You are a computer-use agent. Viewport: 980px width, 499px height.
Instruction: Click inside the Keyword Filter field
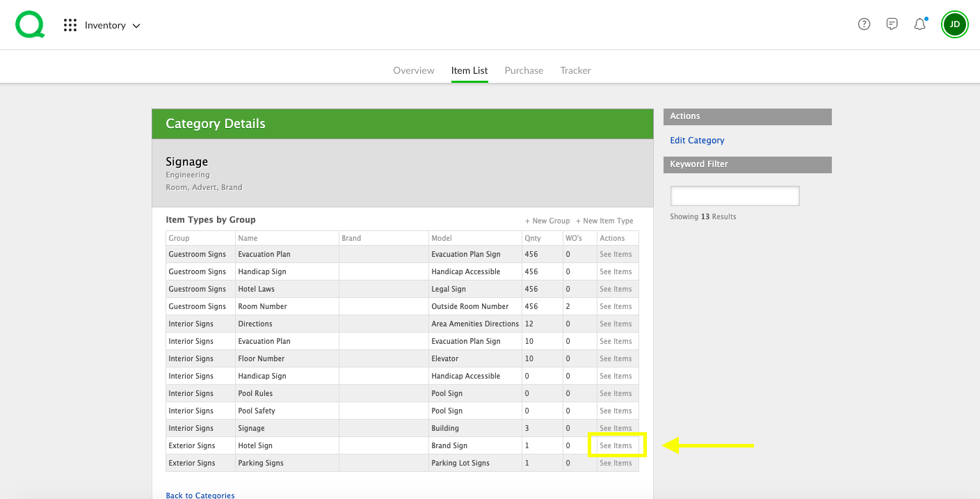(734, 196)
